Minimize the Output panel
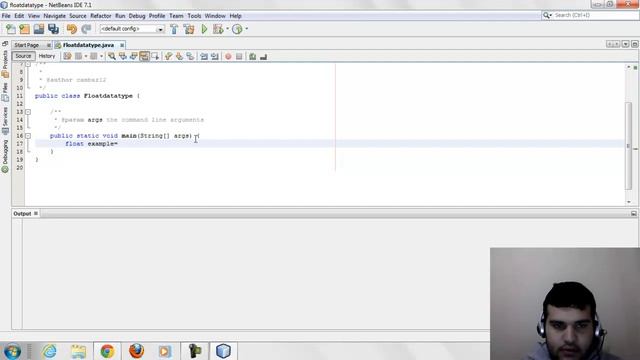640x360 pixels. point(633,213)
